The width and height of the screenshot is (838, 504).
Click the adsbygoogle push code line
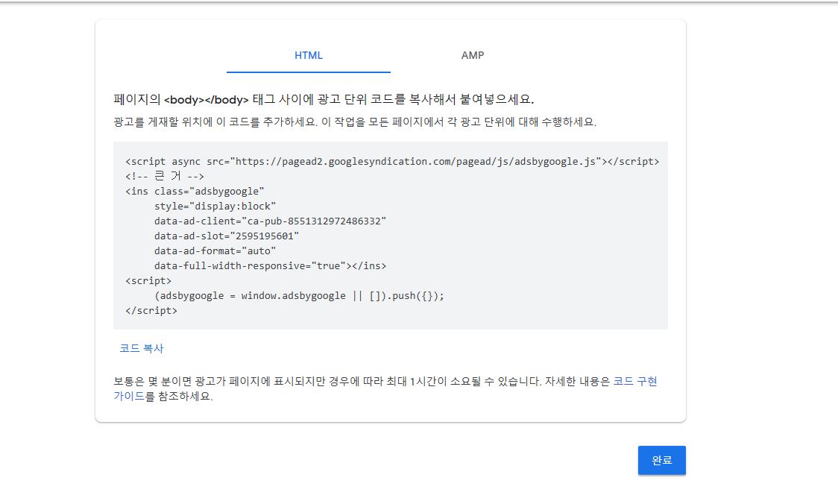click(299, 296)
